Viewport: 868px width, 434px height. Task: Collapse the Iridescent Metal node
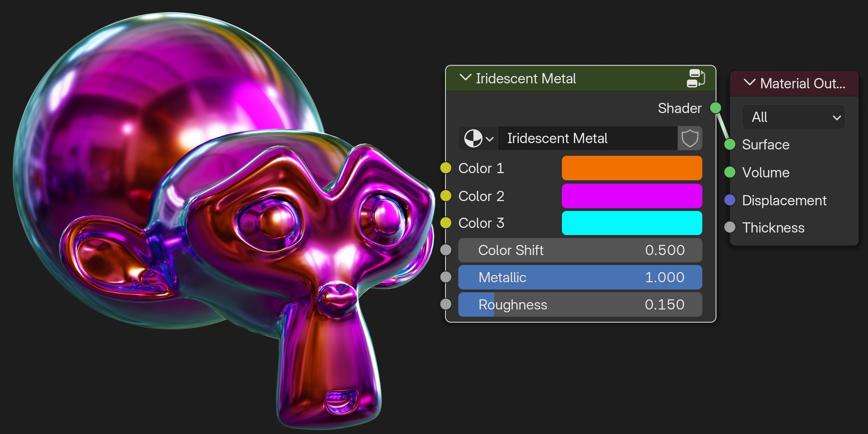click(x=465, y=78)
